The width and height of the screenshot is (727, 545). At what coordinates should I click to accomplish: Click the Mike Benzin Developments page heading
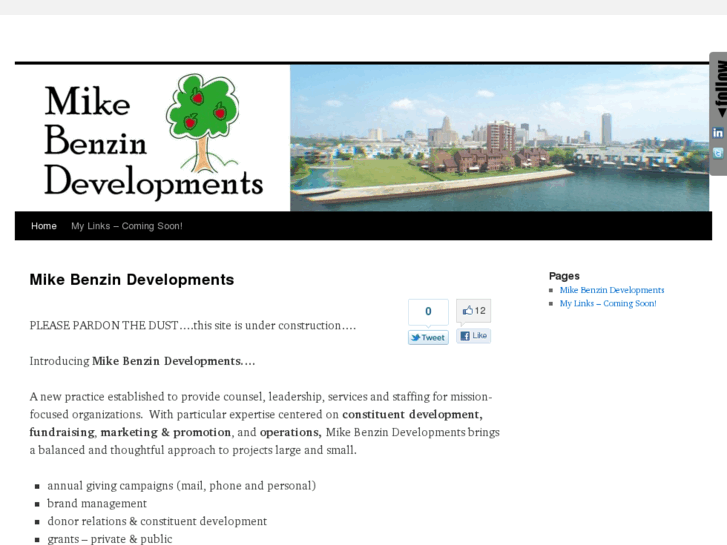(132, 280)
